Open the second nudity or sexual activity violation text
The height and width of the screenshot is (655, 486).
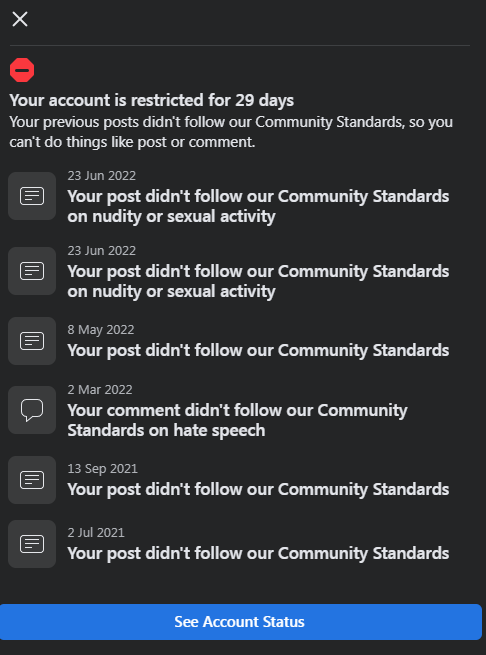point(258,281)
